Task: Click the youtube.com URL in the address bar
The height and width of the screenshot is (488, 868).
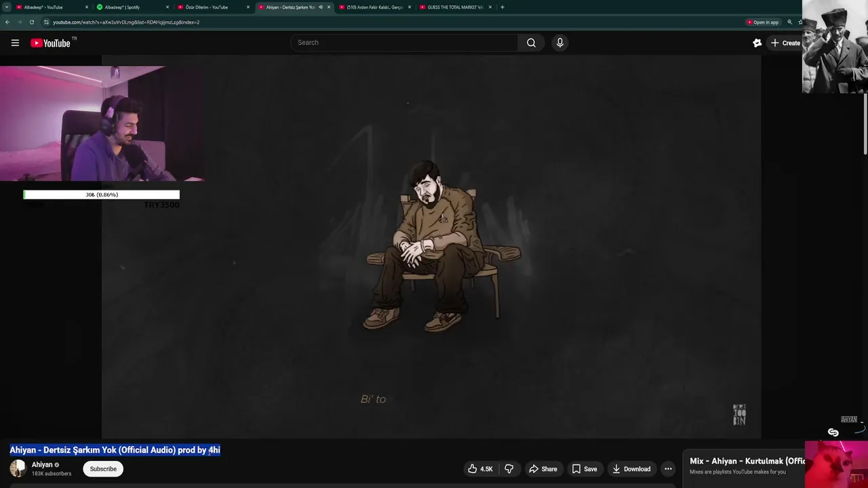Action: click(x=126, y=22)
